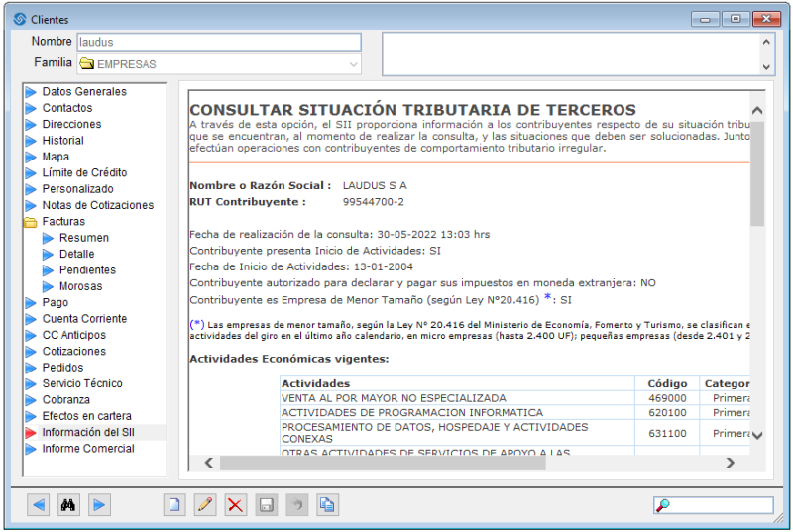
Task: Click blue arrow next to Mapa
Action: point(31,158)
